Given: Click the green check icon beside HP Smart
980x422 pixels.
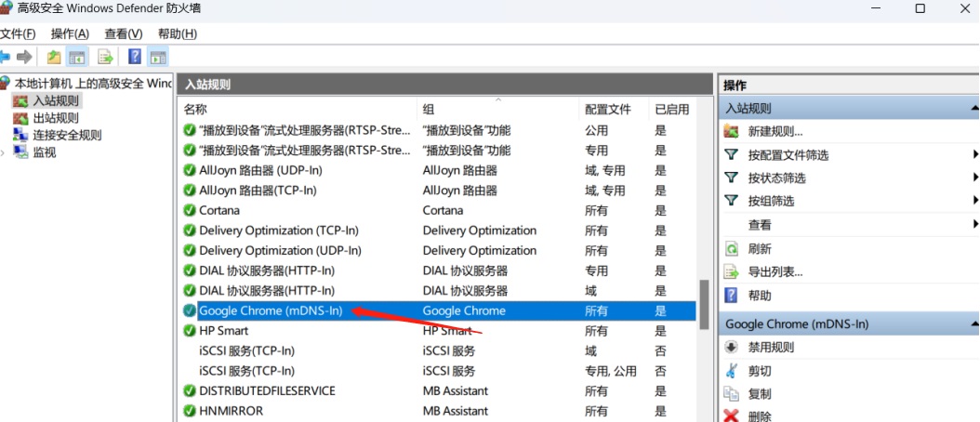Looking at the screenshot, I should click(x=190, y=331).
